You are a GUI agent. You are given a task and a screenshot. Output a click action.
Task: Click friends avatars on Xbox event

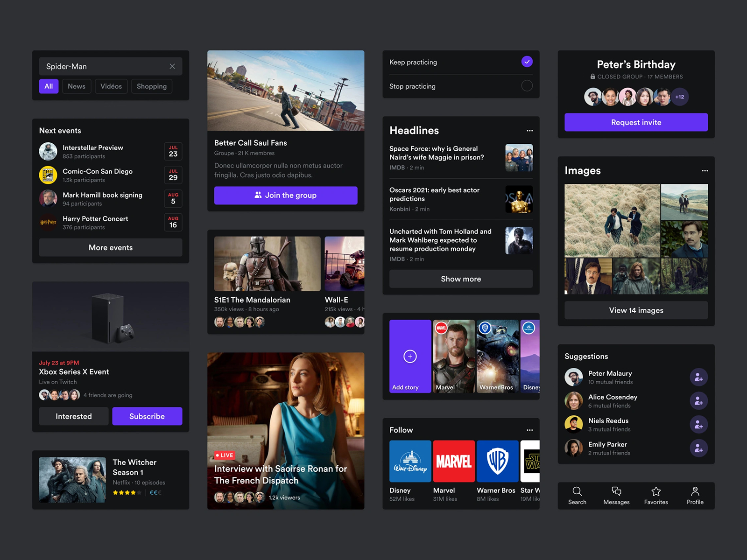tap(59, 395)
